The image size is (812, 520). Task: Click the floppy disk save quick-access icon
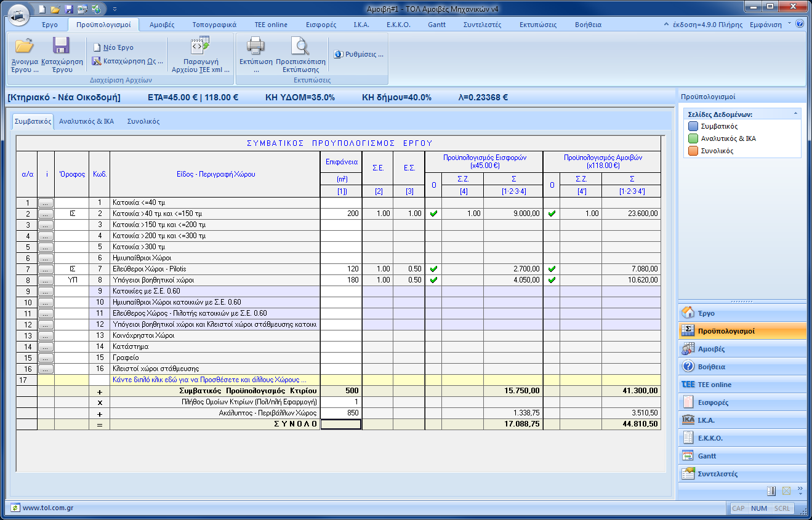click(69, 9)
